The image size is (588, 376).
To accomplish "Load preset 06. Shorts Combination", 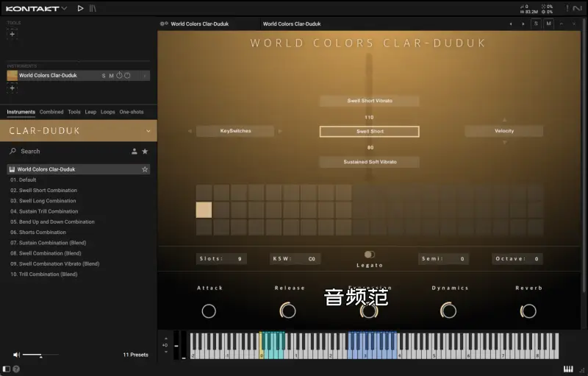I will pyautogui.click(x=38, y=233).
